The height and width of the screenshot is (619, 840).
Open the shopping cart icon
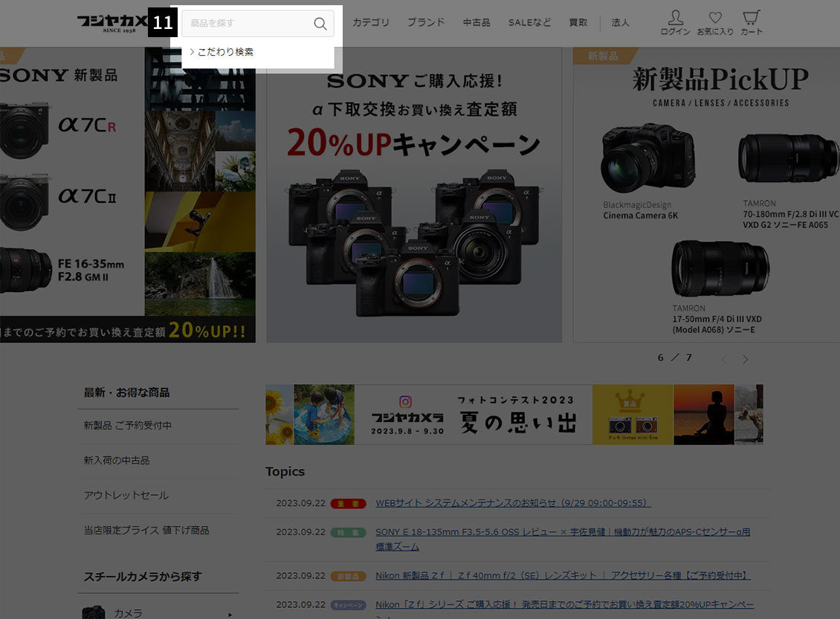[x=751, y=23]
